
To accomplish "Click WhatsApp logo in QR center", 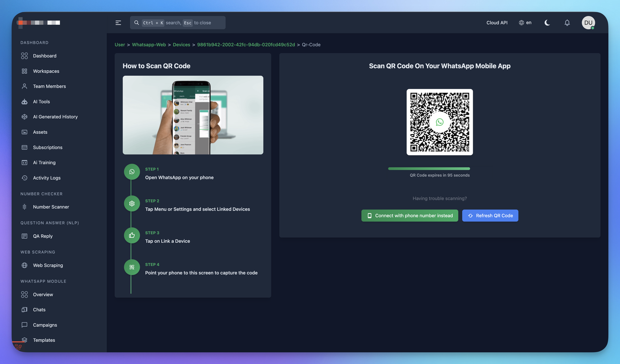I will coord(440,122).
